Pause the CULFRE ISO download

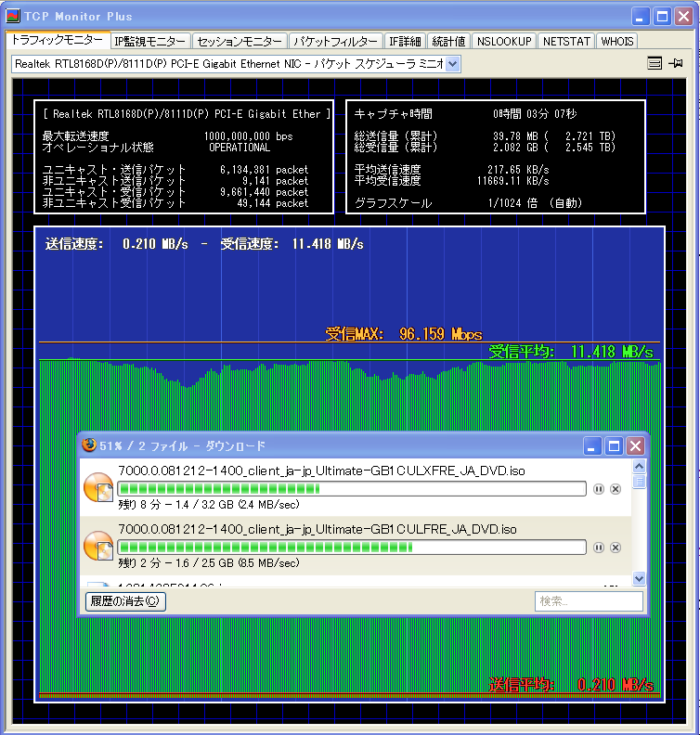click(599, 548)
